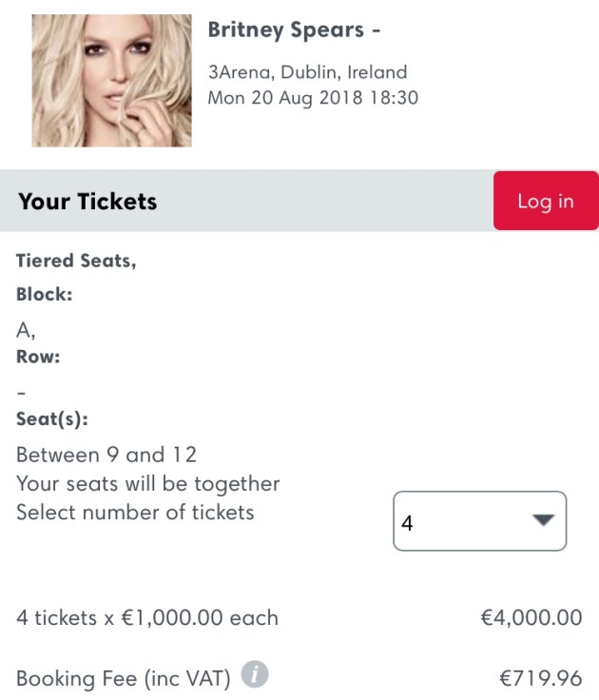Click the Block label

pos(44,294)
